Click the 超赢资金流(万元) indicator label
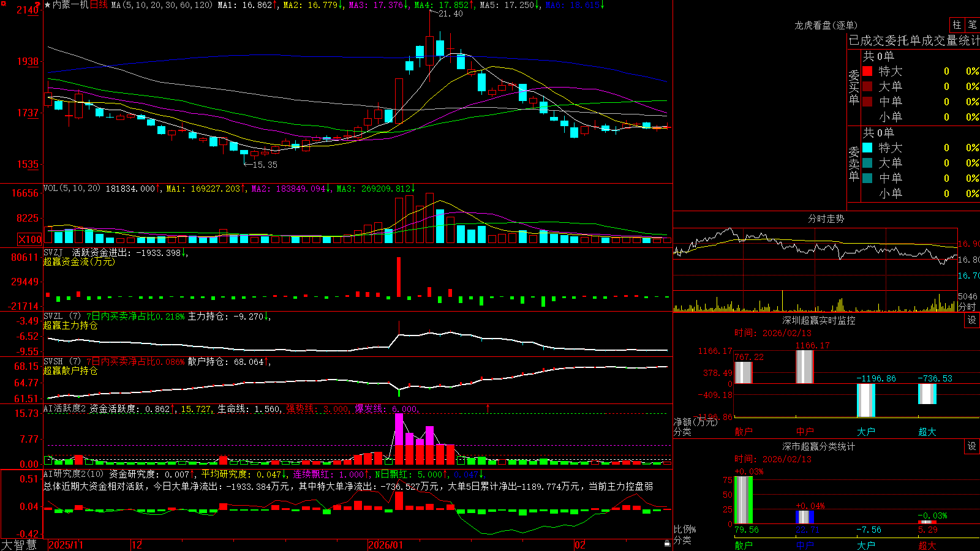Screen dimensions: 980x551 [x=79, y=262]
